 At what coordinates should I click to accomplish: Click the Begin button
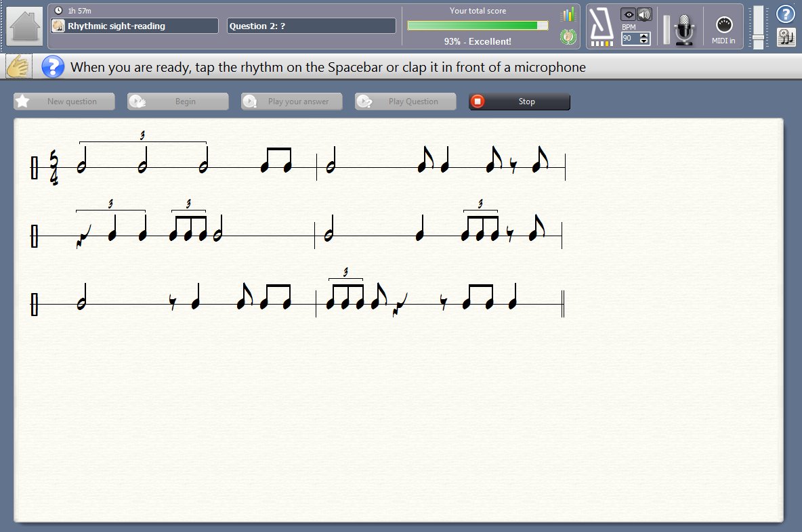[x=178, y=102]
